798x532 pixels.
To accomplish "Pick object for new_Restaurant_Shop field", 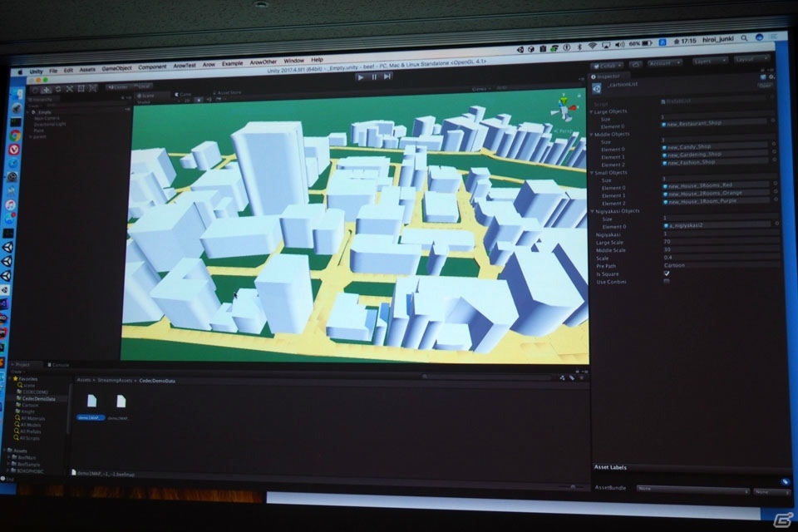I will [773, 121].
